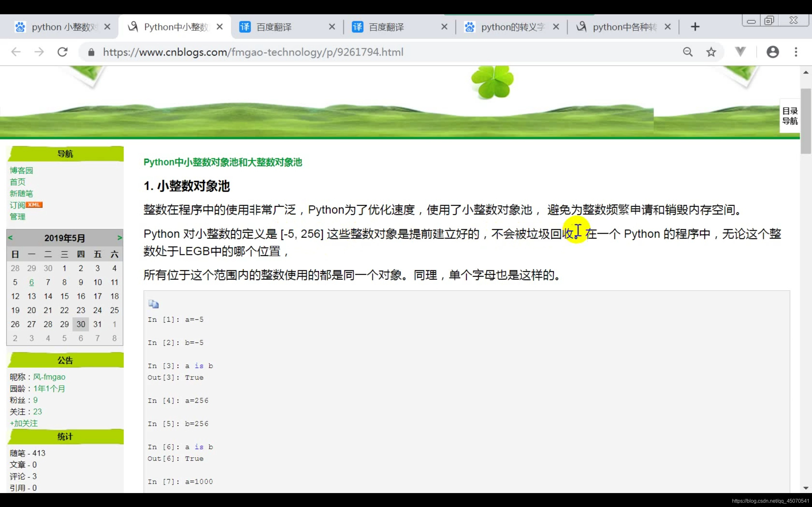The image size is (812, 507).
Task: Open the 博客园 navigation link
Action: pos(22,170)
